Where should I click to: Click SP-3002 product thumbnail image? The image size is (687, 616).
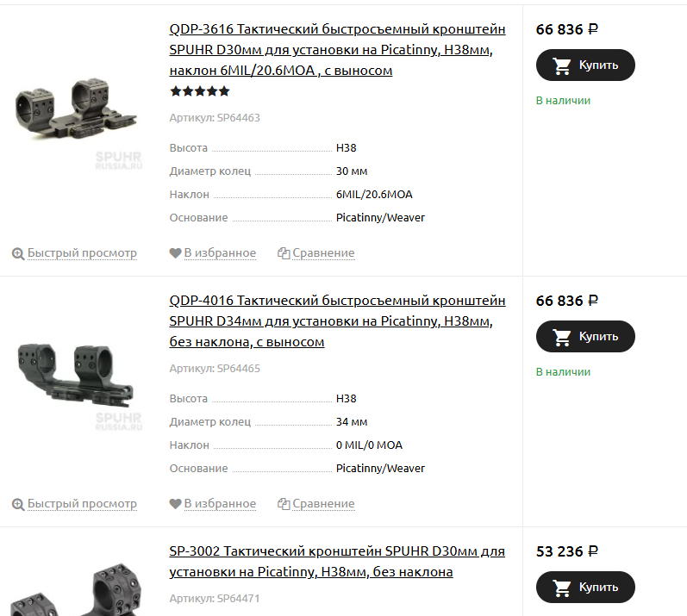[x=77, y=588]
